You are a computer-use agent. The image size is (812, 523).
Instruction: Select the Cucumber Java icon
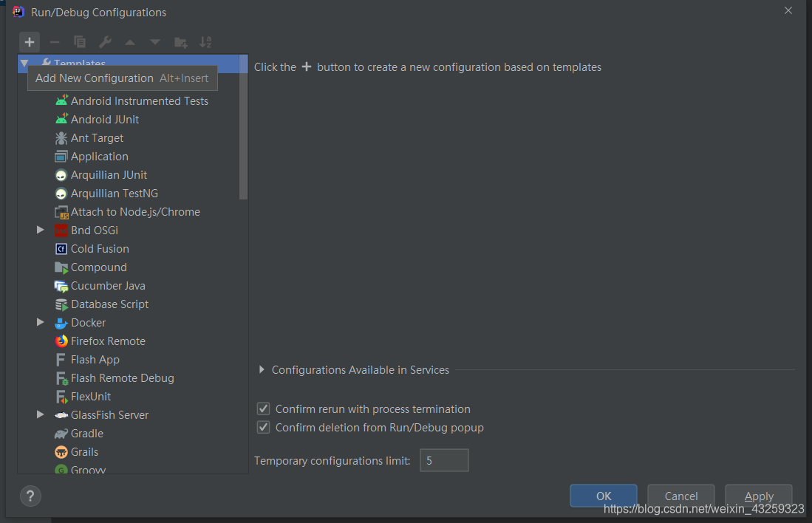[x=61, y=287]
